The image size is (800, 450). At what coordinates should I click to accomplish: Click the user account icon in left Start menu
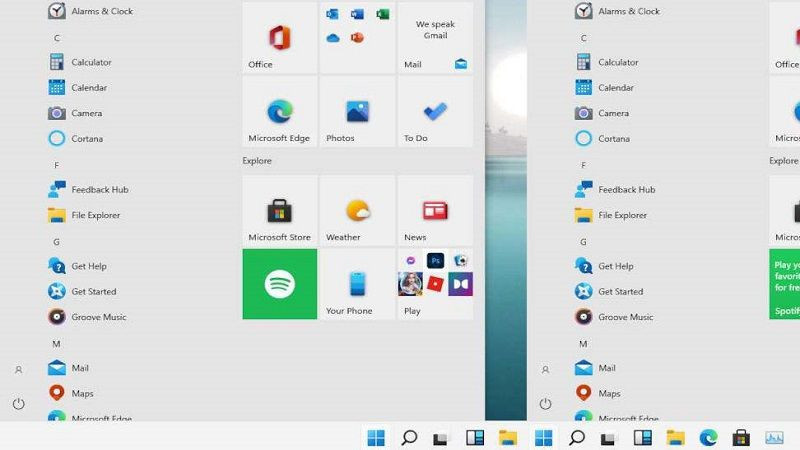click(18, 370)
